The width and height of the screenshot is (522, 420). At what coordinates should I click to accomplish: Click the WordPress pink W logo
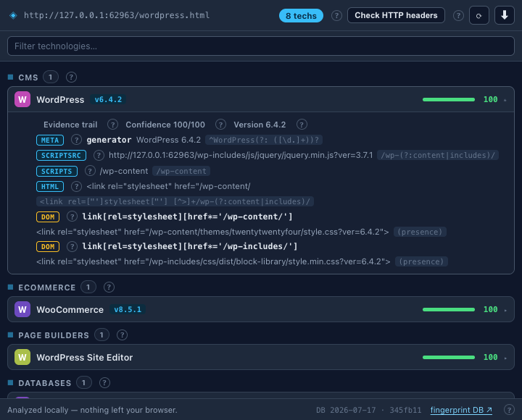tap(22, 99)
